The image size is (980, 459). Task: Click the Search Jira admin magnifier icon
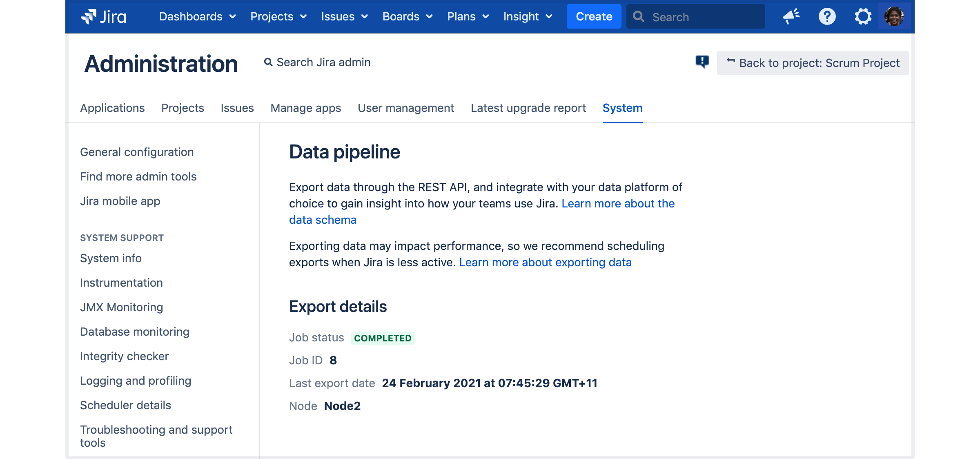268,62
